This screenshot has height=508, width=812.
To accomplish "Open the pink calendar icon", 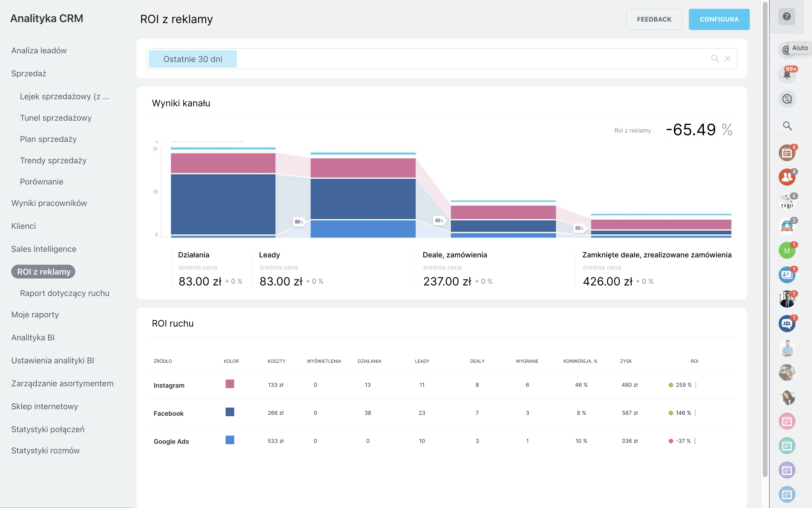I will [x=786, y=421].
